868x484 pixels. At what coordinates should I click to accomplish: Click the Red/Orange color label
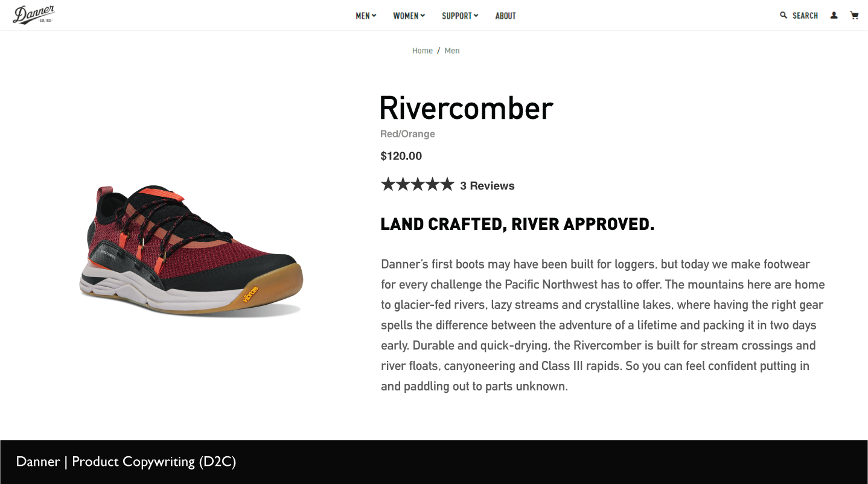407,134
